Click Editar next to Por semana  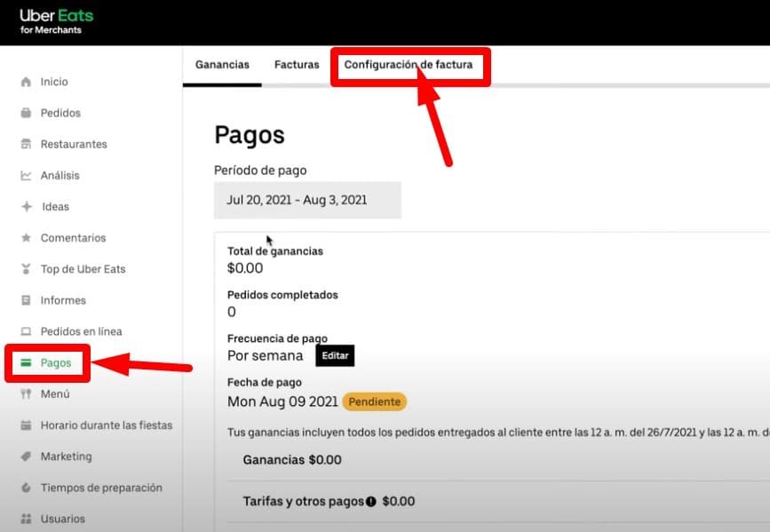335,355
